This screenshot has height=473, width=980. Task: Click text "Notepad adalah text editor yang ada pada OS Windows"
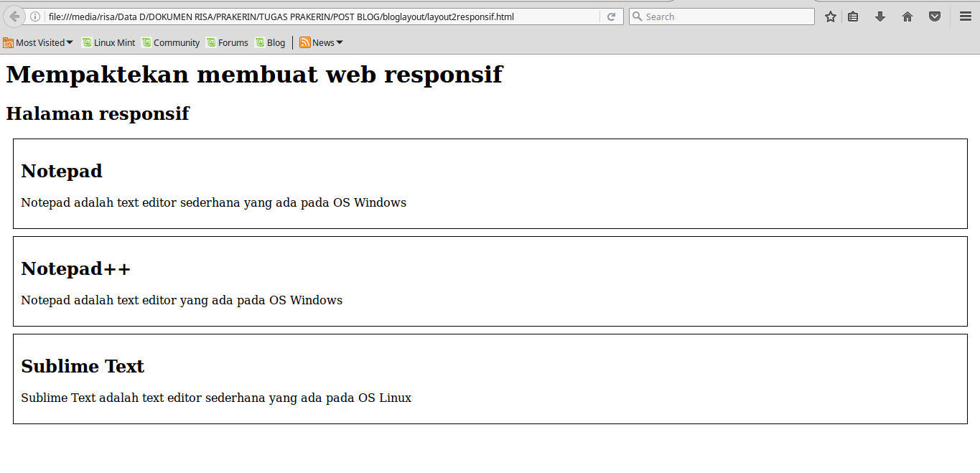point(182,300)
